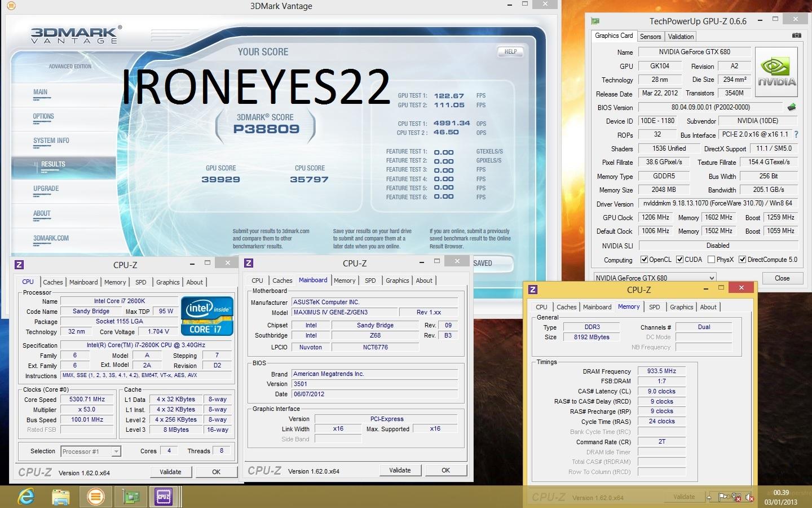Click OK in the CPU-Z CPU window
Viewport: 812px width, 508px height.
click(216, 472)
